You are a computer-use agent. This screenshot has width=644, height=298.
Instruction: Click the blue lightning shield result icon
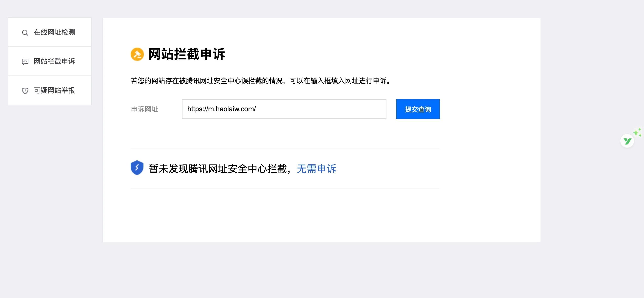tap(137, 168)
